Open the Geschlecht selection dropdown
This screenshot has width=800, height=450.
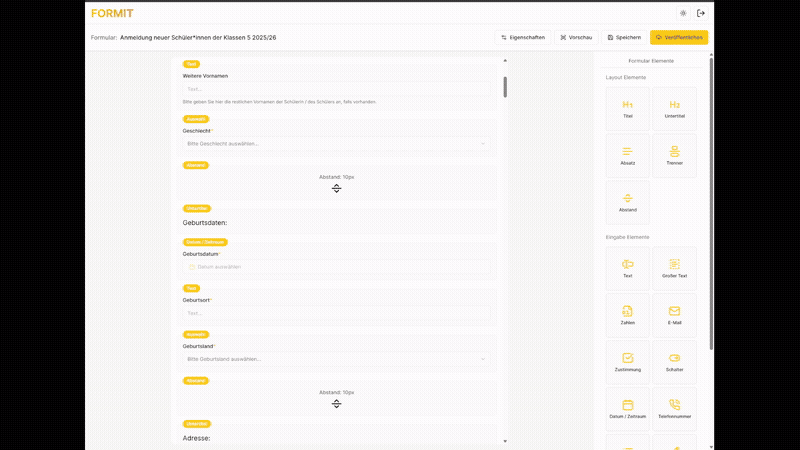(x=336, y=143)
